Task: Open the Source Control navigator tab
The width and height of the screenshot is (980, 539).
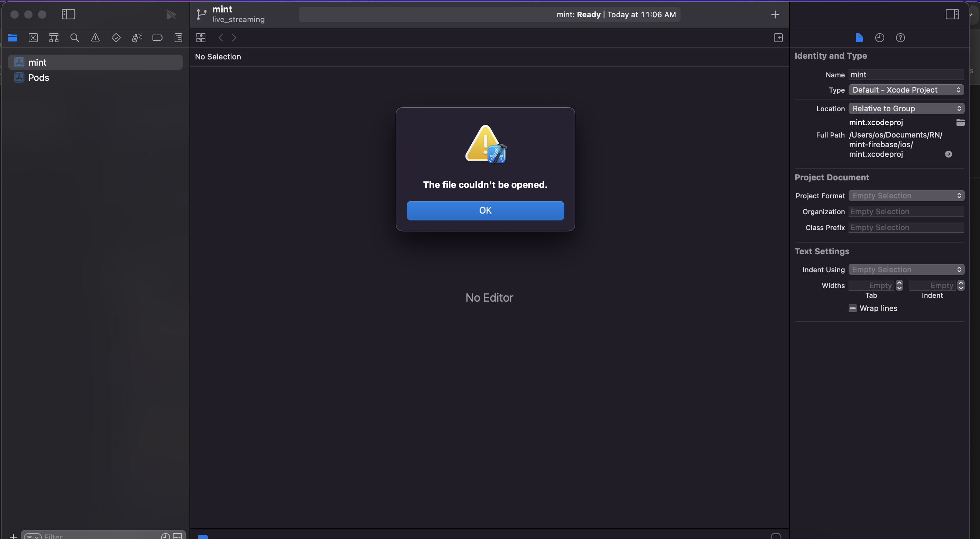Action: click(x=33, y=38)
